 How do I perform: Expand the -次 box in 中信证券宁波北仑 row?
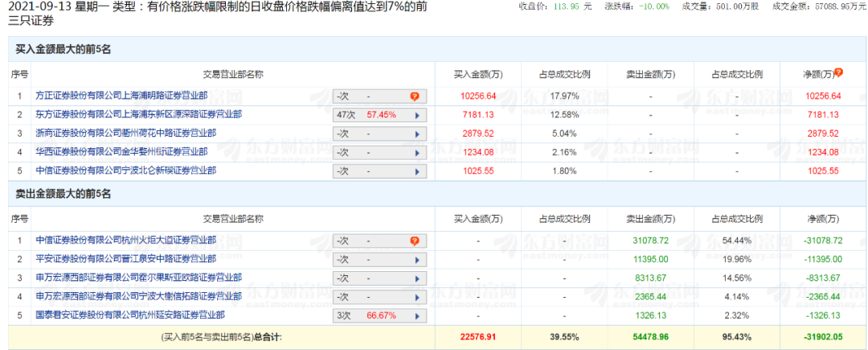coord(380,171)
